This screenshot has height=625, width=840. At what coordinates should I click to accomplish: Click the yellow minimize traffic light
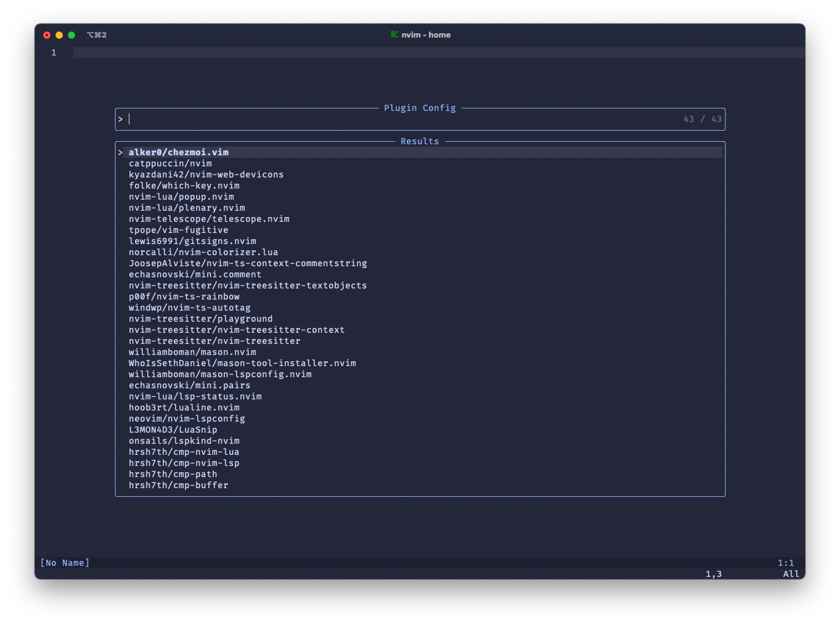(59, 35)
